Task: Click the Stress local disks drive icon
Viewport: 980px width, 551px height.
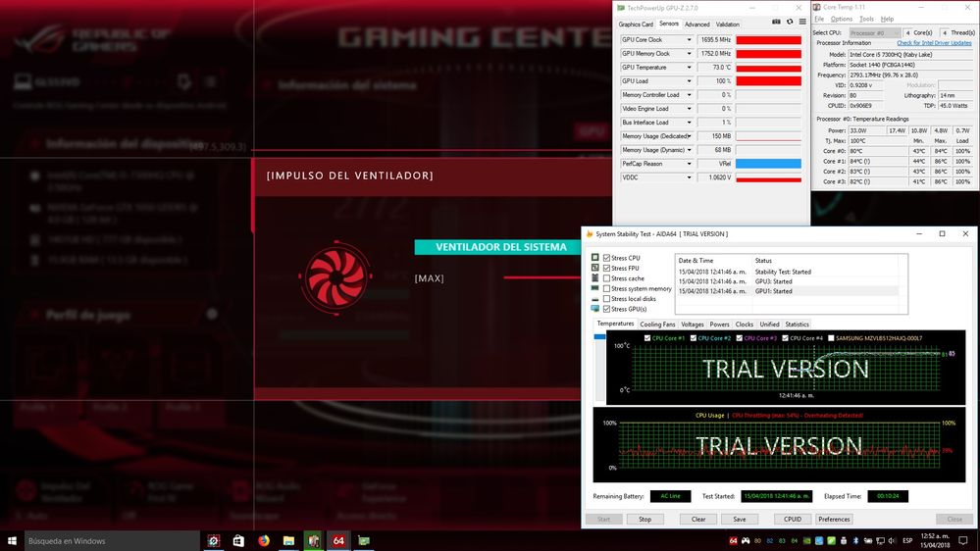Action: coord(595,299)
